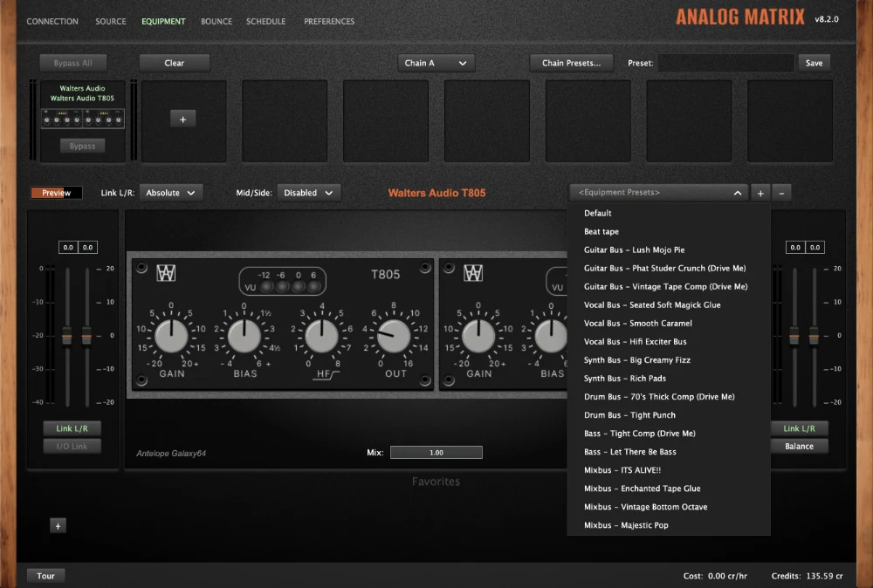
Task: Click the input right channel fader
Action: click(86, 336)
